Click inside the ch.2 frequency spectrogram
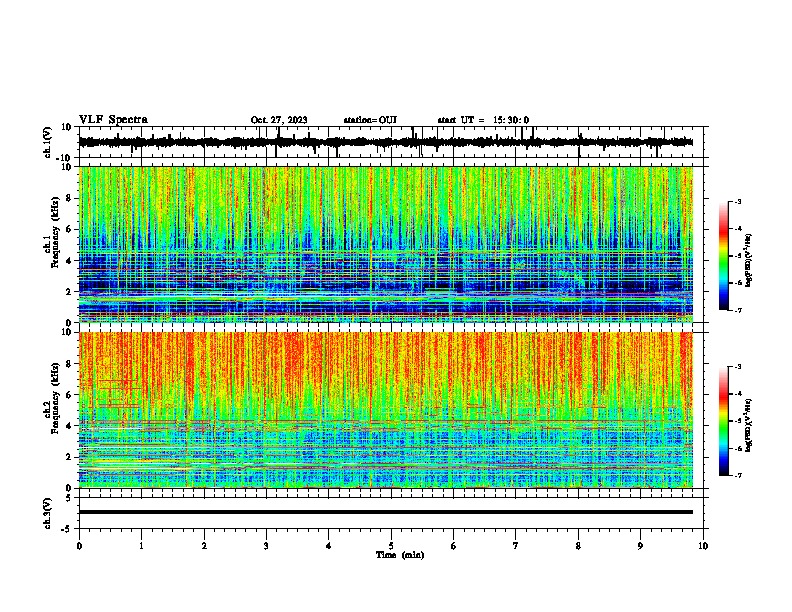 tap(385, 410)
